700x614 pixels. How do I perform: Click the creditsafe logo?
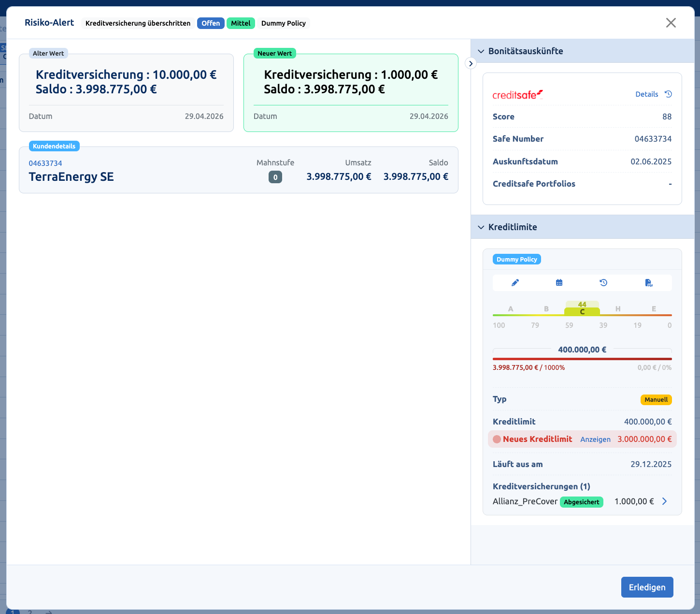tap(517, 94)
